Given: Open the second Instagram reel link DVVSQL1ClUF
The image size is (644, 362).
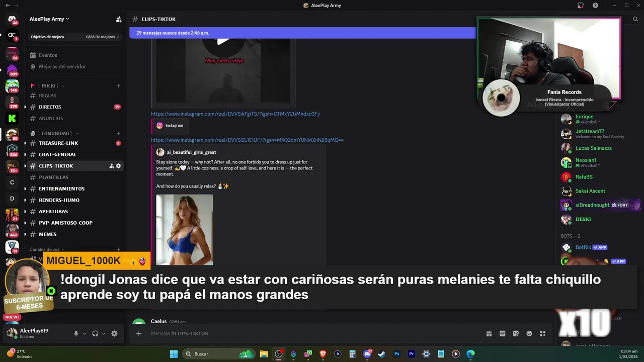Looking at the screenshot, I should click(247, 140).
